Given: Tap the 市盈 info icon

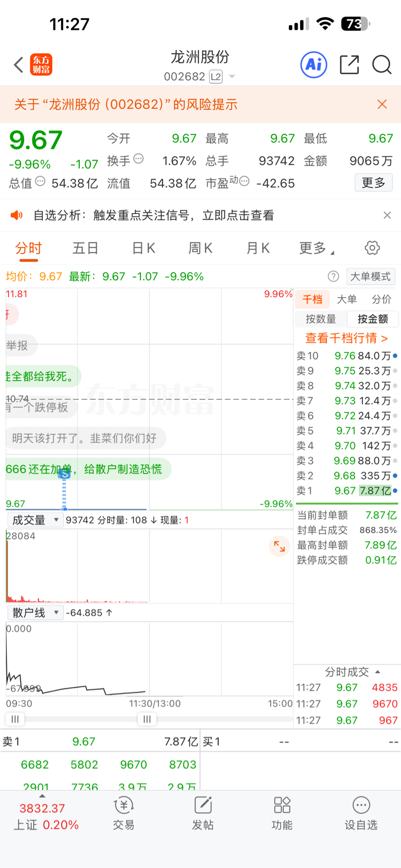Looking at the screenshot, I should (x=244, y=181).
